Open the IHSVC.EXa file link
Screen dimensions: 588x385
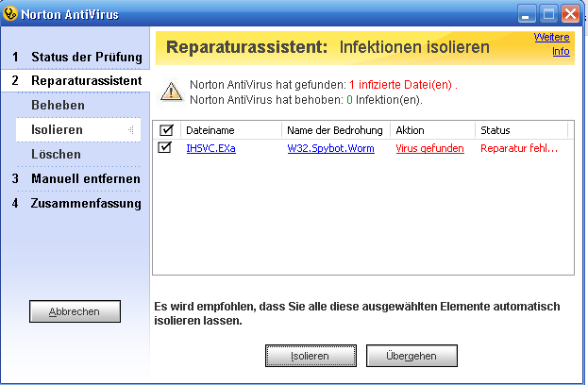(x=210, y=148)
